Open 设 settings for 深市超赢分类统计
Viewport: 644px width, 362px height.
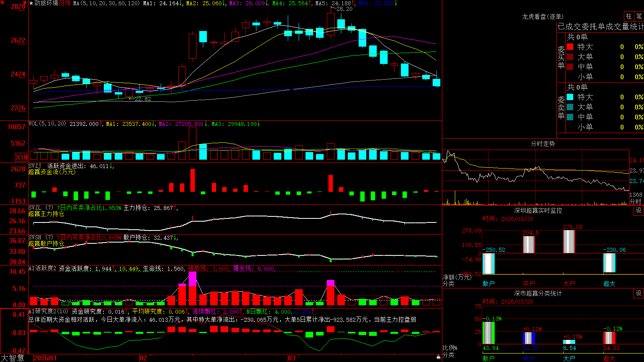point(639,293)
